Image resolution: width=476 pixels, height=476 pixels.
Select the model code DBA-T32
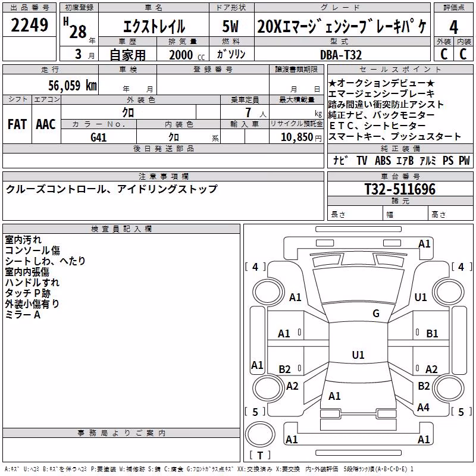tap(341, 55)
